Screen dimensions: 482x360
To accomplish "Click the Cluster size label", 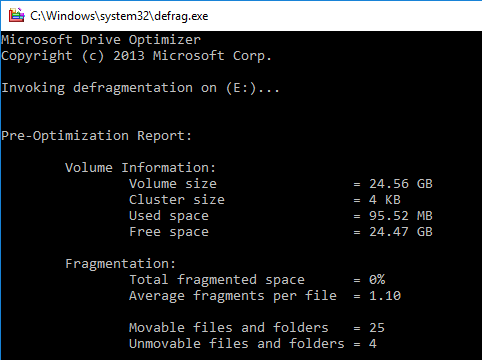I will click(177, 200).
